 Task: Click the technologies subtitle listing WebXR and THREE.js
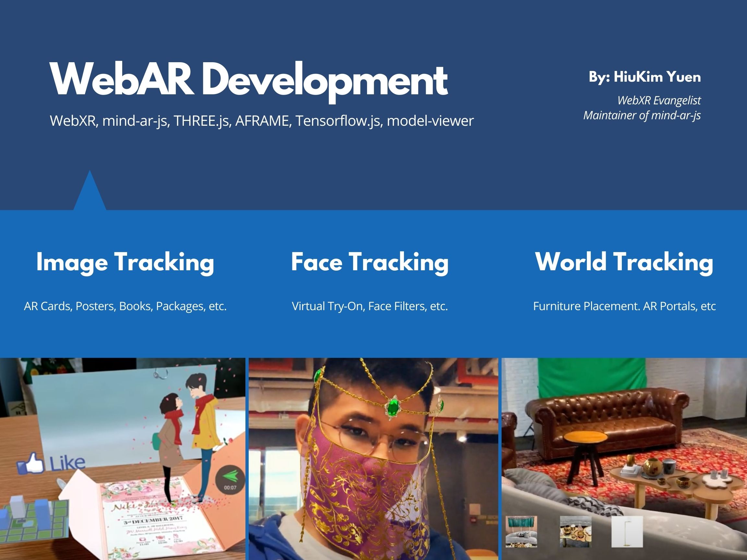[x=262, y=121]
